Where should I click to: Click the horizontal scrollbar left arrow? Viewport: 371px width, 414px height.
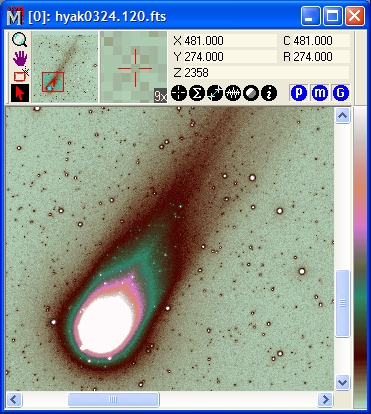pos(14,399)
